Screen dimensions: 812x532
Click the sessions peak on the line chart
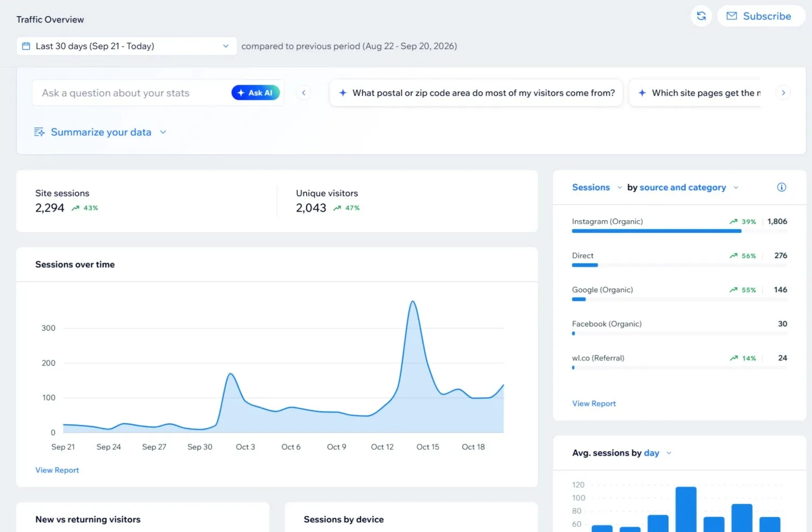tap(413, 302)
